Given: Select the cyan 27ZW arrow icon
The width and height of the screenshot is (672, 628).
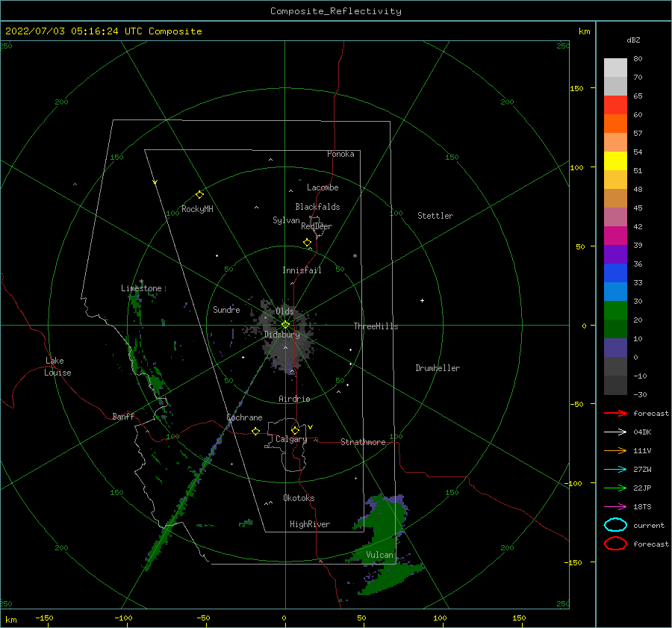Looking at the screenshot, I should [615, 470].
